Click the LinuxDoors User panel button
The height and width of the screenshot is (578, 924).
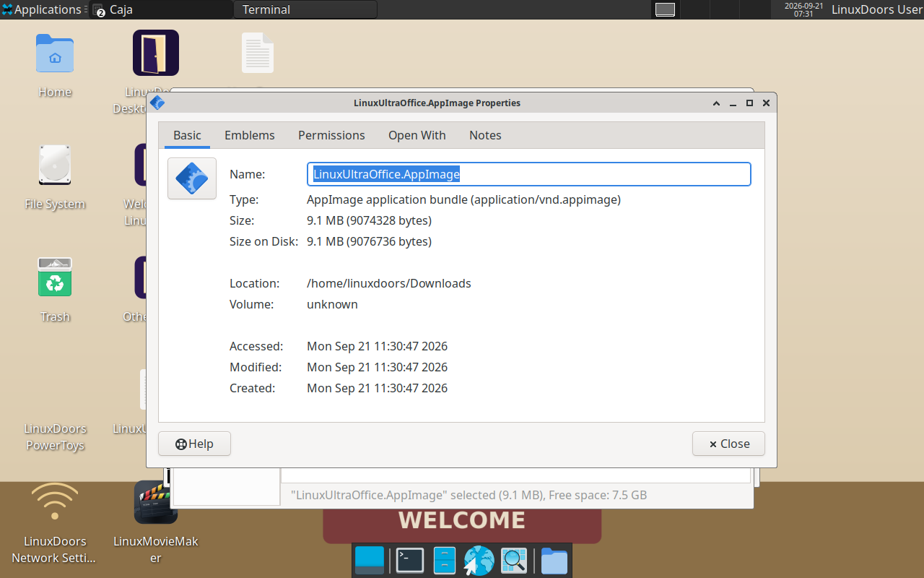pyautogui.click(x=876, y=9)
